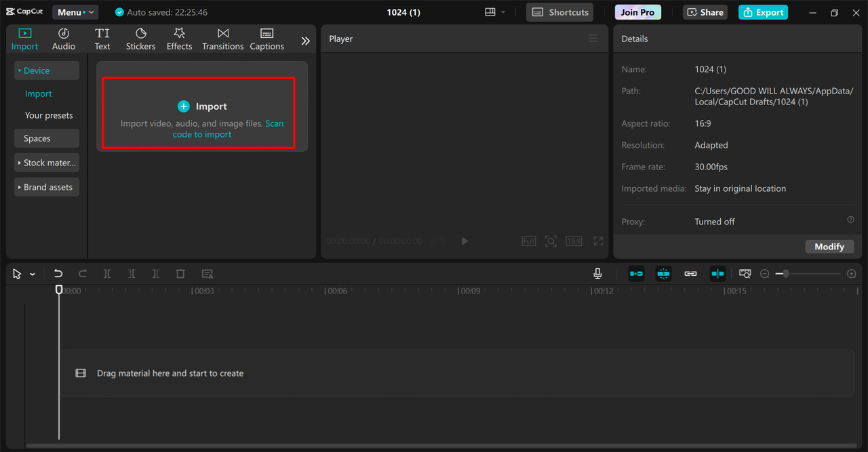Open the player hamburger menu
This screenshot has height=452, width=868.
[x=593, y=39]
